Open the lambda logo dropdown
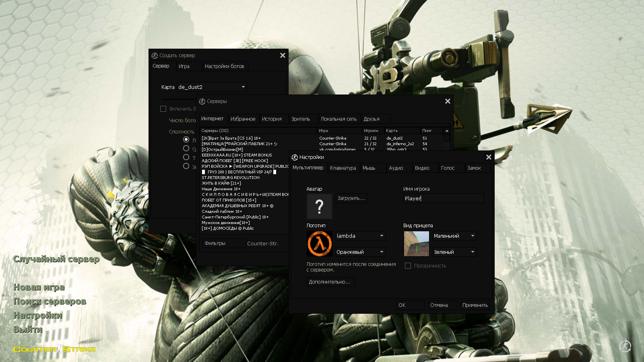This screenshot has width=644, height=362. click(361, 236)
